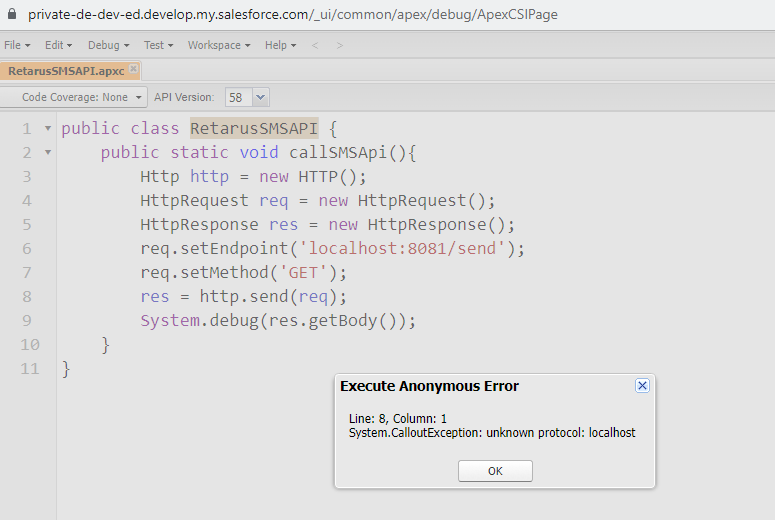Image resolution: width=775 pixels, height=520 pixels.
Task: Click the forward navigation arrow
Action: click(x=339, y=45)
